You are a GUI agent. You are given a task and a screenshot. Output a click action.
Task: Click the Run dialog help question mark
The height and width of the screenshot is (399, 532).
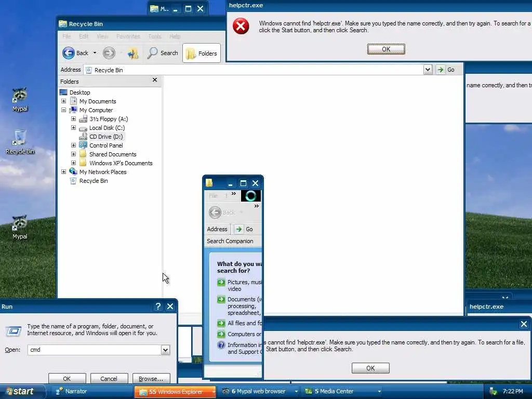pos(158,307)
